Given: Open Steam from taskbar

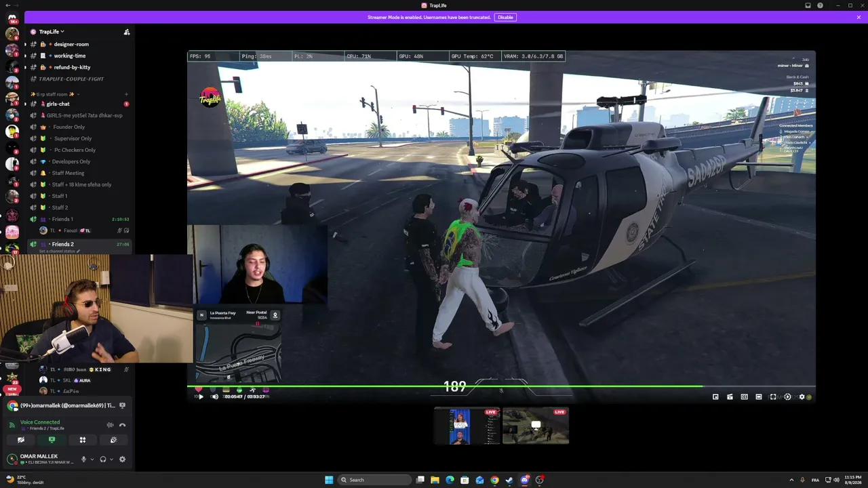Looking at the screenshot, I should coord(509,480).
